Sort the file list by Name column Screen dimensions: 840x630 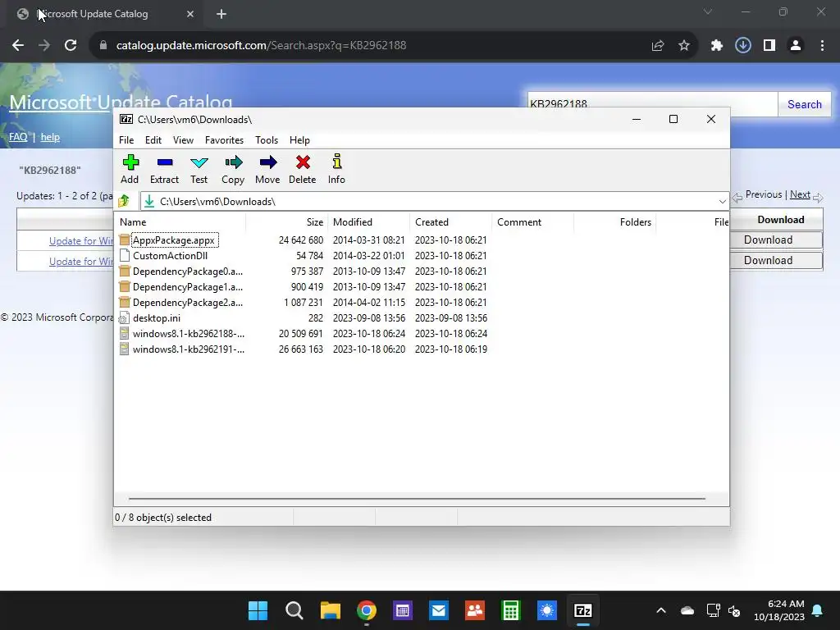(180, 221)
